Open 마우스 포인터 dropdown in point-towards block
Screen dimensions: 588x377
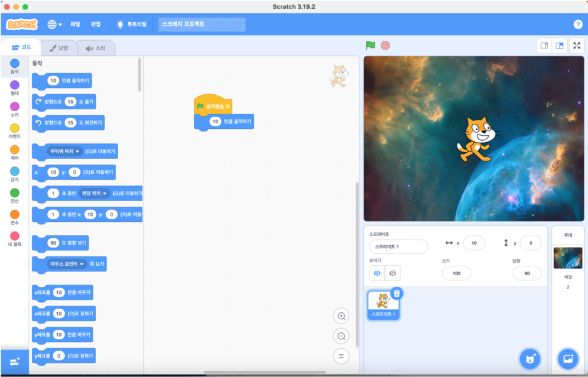67,264
